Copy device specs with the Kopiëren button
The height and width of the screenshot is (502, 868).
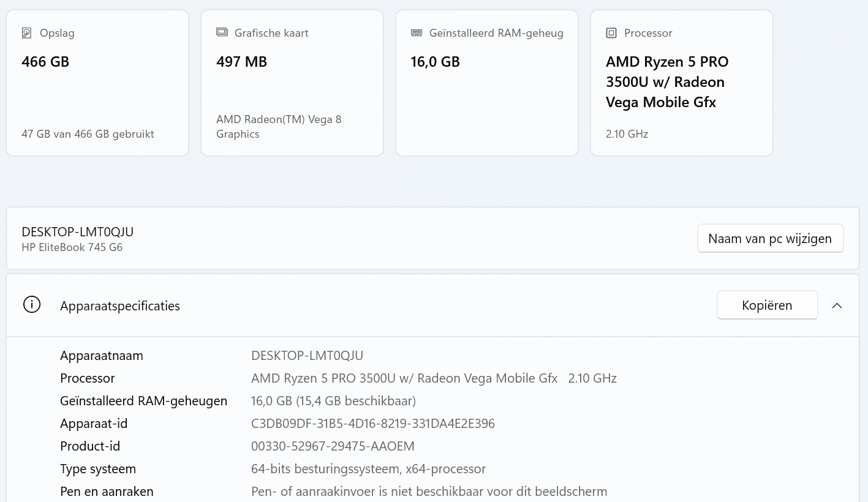tap(767, 305)
